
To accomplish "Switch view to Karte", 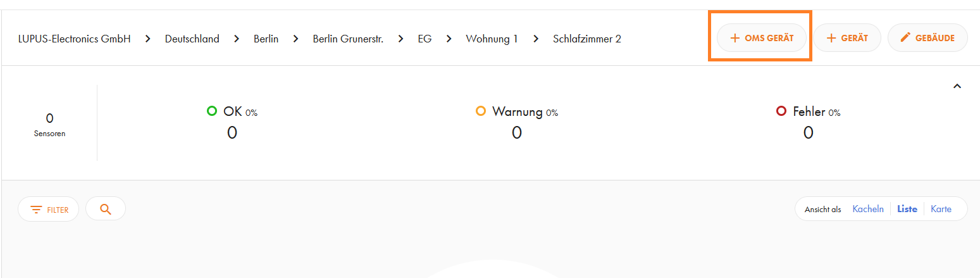I will point(941,209).
